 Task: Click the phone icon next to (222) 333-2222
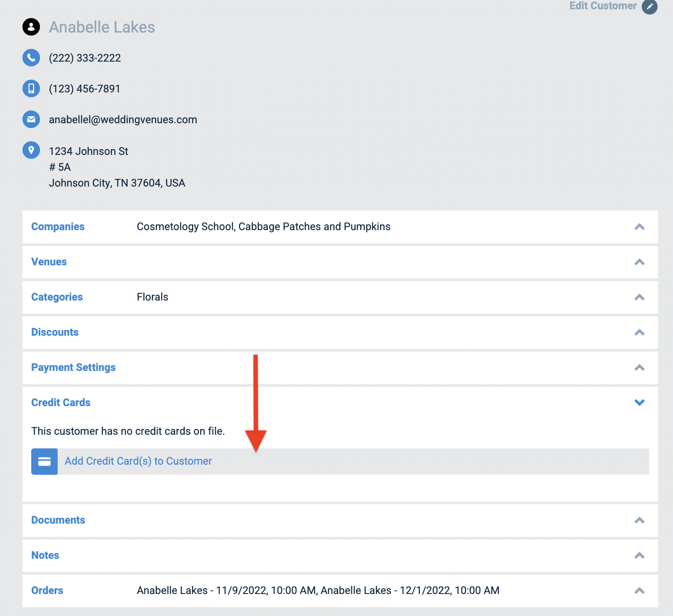(31, 58)
